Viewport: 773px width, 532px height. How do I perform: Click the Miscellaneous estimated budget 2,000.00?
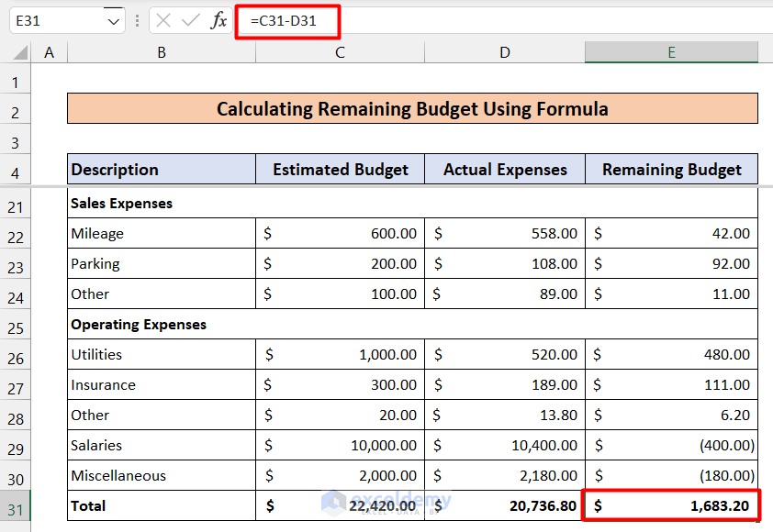pos(340,475)
